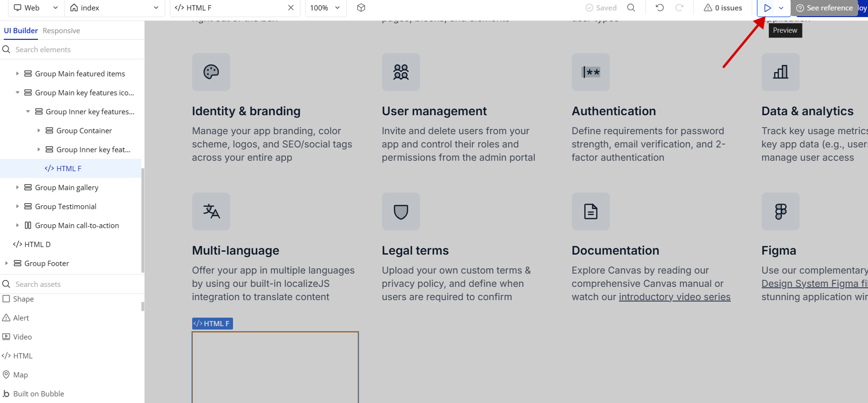Click the Identity & branding palette icon

coord(211,72)
